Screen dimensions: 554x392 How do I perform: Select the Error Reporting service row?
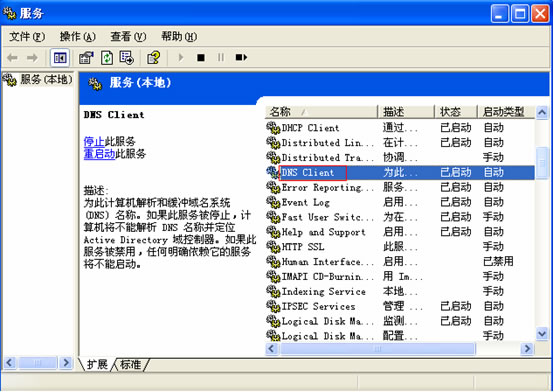pos(400,187)
